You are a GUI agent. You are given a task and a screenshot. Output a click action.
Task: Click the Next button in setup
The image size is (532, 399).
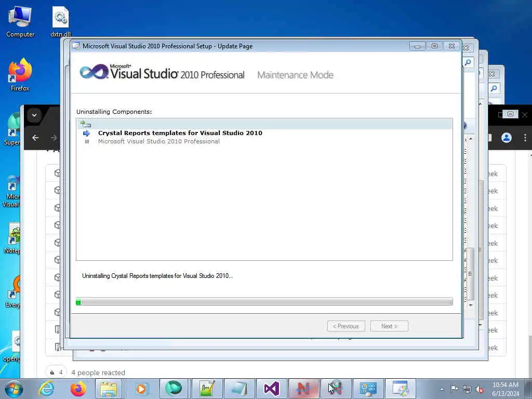point(389,326)
